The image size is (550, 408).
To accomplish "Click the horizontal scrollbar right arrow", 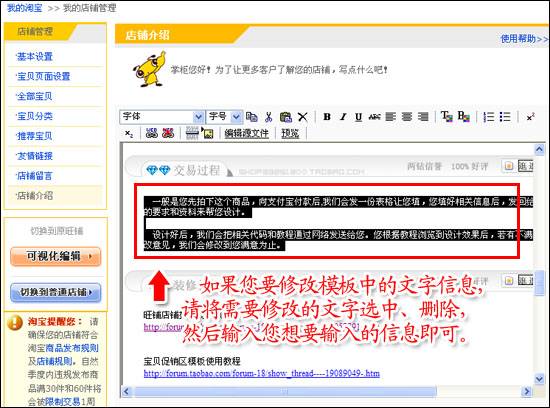I will point(526,391).
